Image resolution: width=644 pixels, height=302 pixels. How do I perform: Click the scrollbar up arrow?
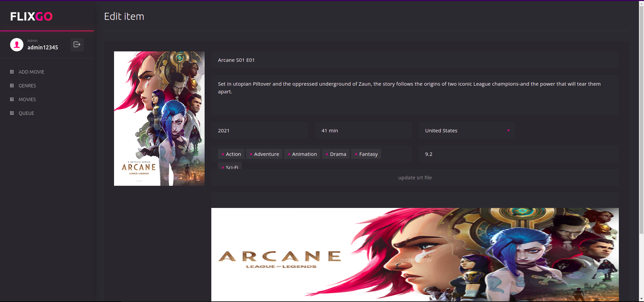click(x=641, y=3)
